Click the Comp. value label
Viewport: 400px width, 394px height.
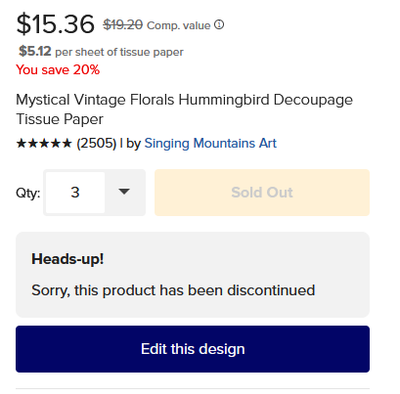178,25
